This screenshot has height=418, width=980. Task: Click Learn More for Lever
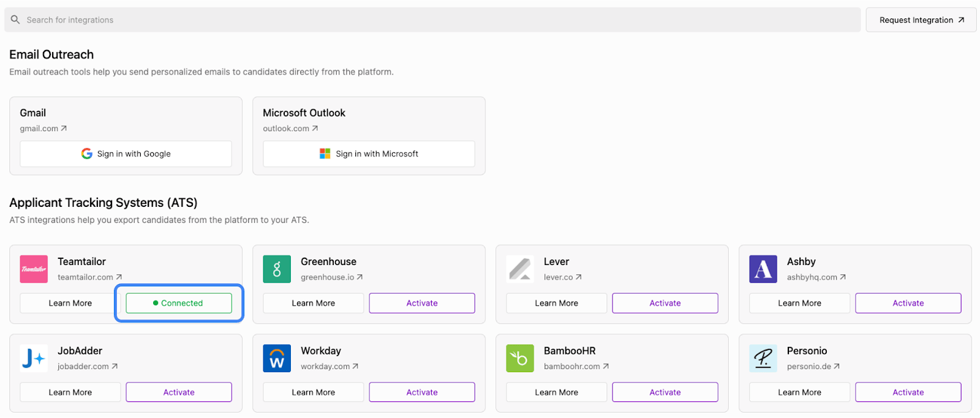tap(557, 303)
